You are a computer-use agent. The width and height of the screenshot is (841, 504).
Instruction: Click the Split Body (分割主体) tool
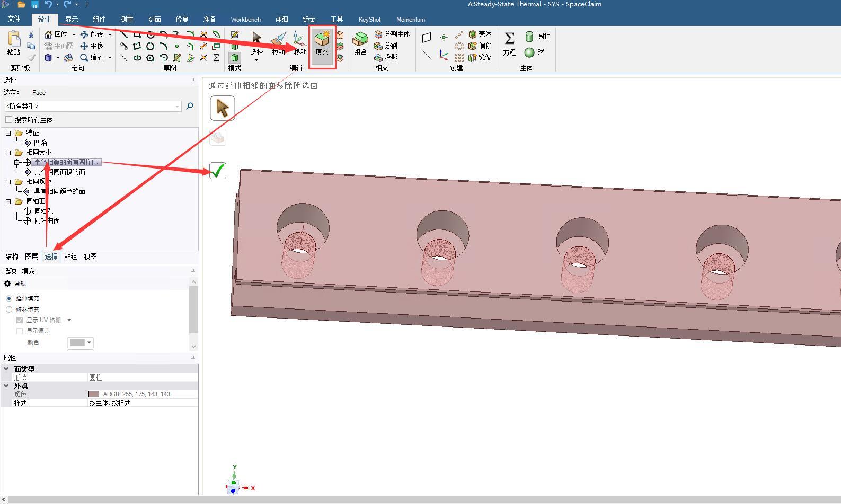[392, 34]
